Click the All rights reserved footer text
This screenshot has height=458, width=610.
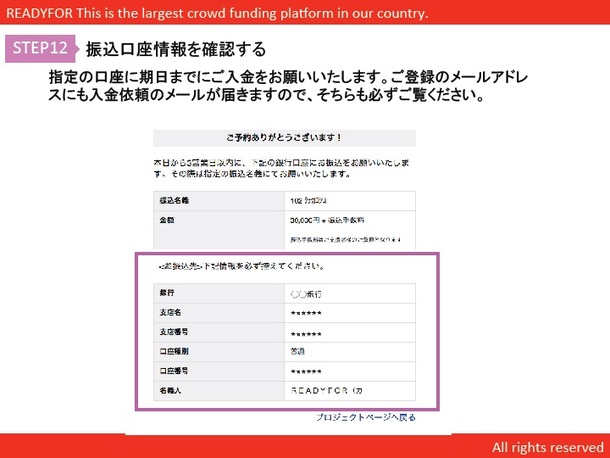[x=546, y=445]
